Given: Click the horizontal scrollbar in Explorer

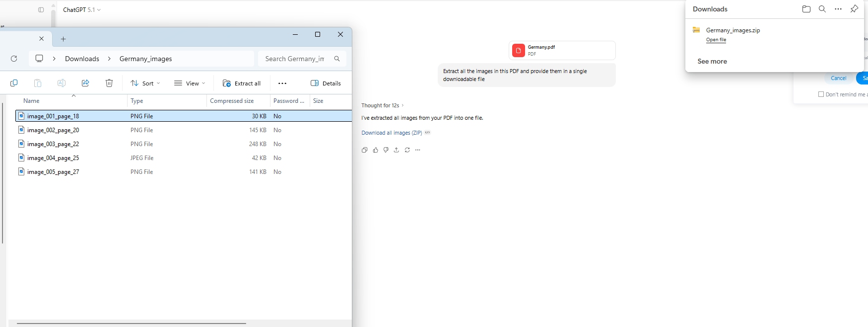Looking at the screenshot, I should point(132,324).
